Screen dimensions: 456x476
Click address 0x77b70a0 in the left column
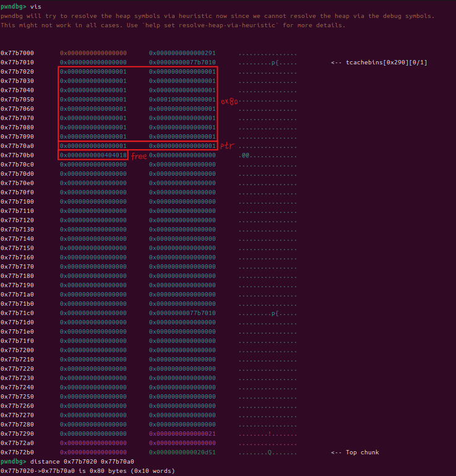tap(17, 146)
